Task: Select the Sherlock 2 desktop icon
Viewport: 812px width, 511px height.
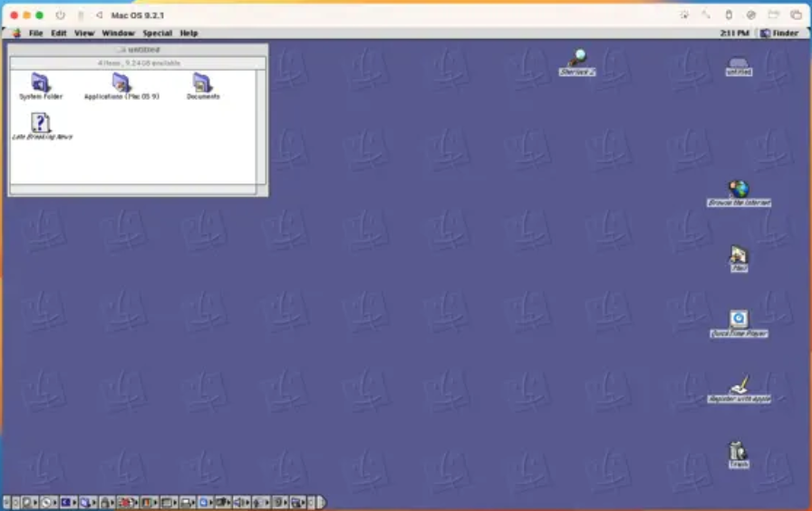Action: coord(577,58)
